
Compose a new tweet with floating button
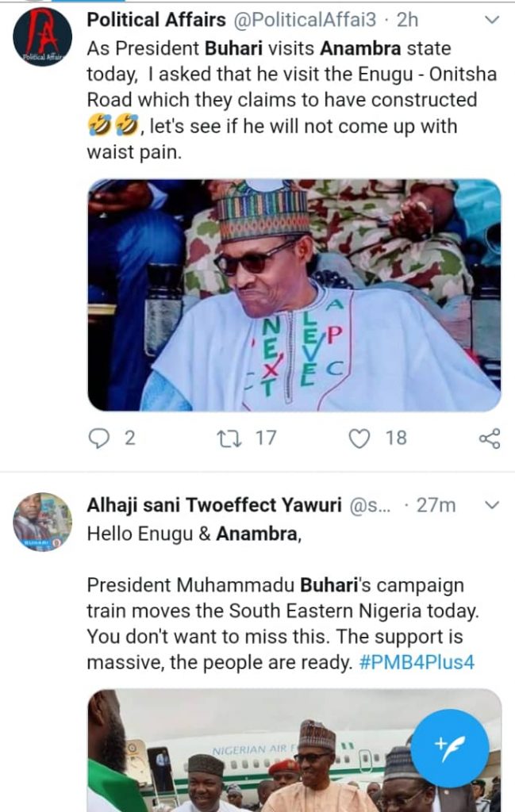pos(450,747)
